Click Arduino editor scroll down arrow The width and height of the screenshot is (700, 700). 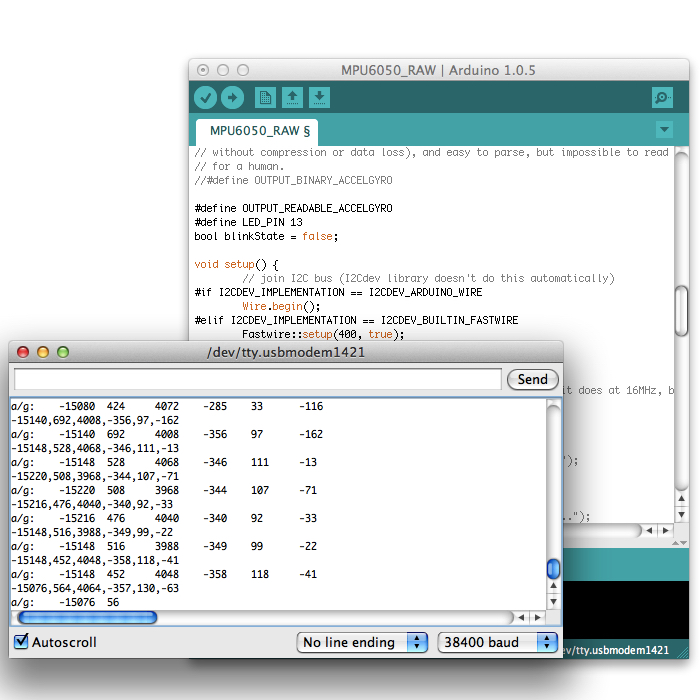coord(681,514)
